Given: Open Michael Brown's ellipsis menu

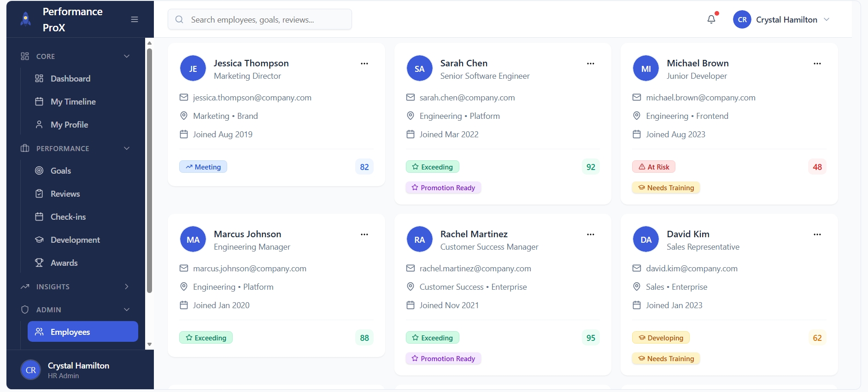Looking at the screenshot, I should click(817, 64).
